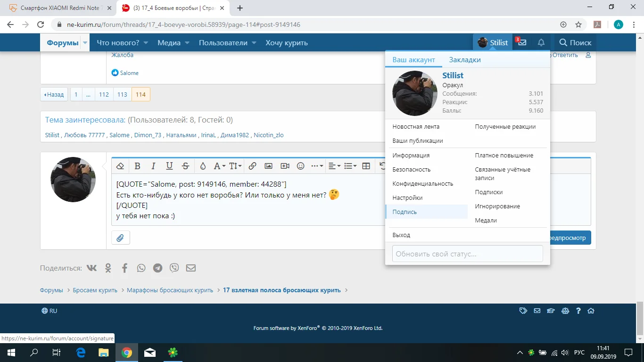Image resolution: width=644 pixels, height=362 pixels.
Task: Open the smilies picker
Action: (301, 166)
